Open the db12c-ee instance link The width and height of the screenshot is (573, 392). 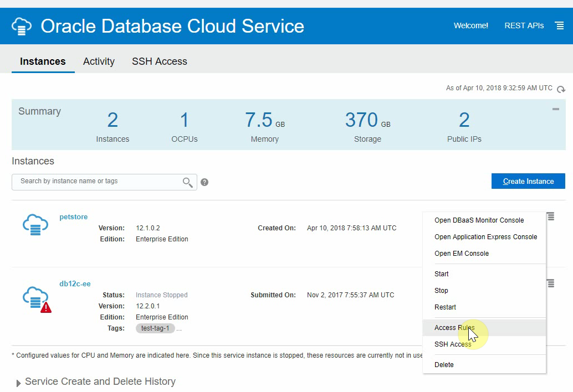(75, 283)
